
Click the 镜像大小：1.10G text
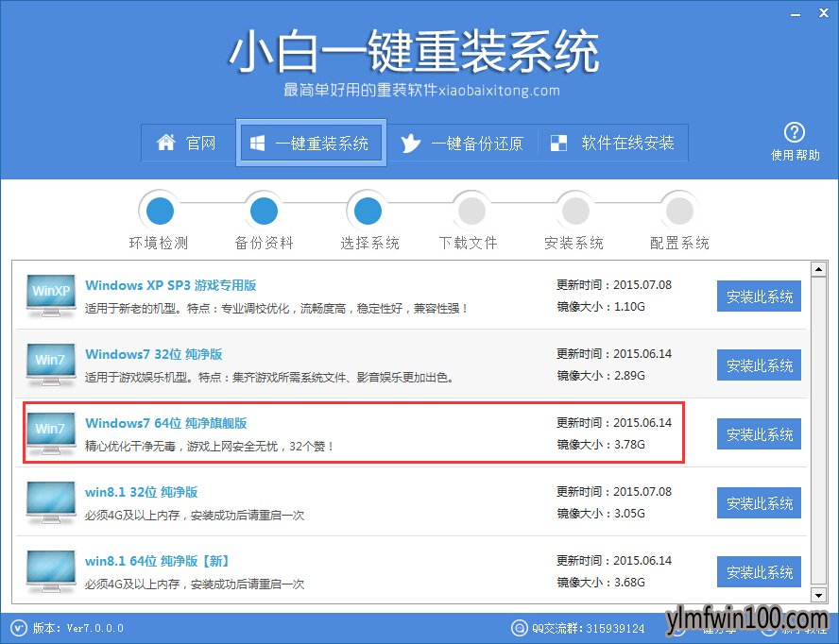tap(601, 307)
